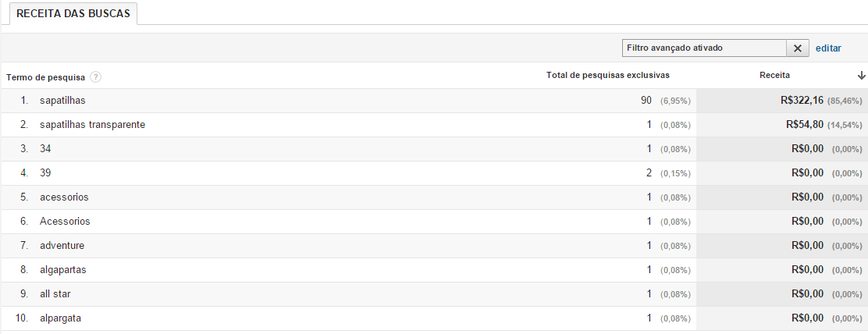
Task: Click the algapartas search term
Action: [63, 269]
